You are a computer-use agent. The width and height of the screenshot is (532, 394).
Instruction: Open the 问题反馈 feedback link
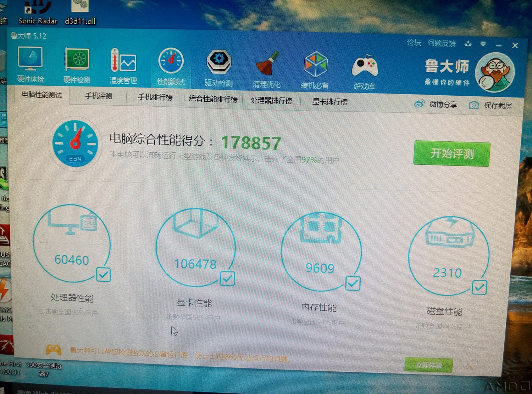441,43
